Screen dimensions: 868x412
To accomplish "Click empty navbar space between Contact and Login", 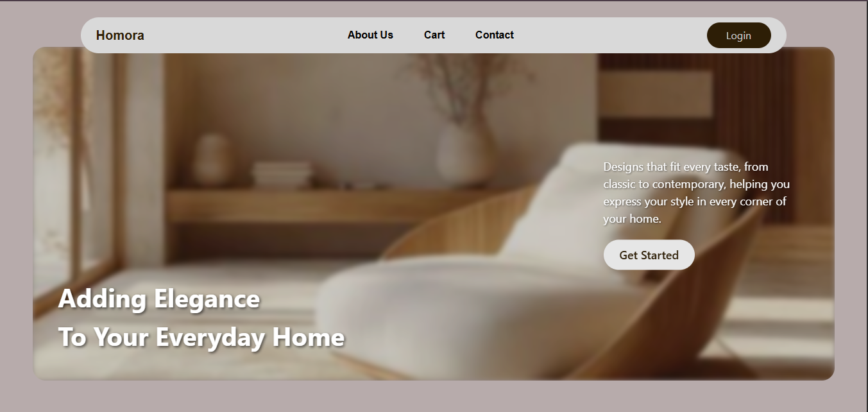I will coord(609,35).
